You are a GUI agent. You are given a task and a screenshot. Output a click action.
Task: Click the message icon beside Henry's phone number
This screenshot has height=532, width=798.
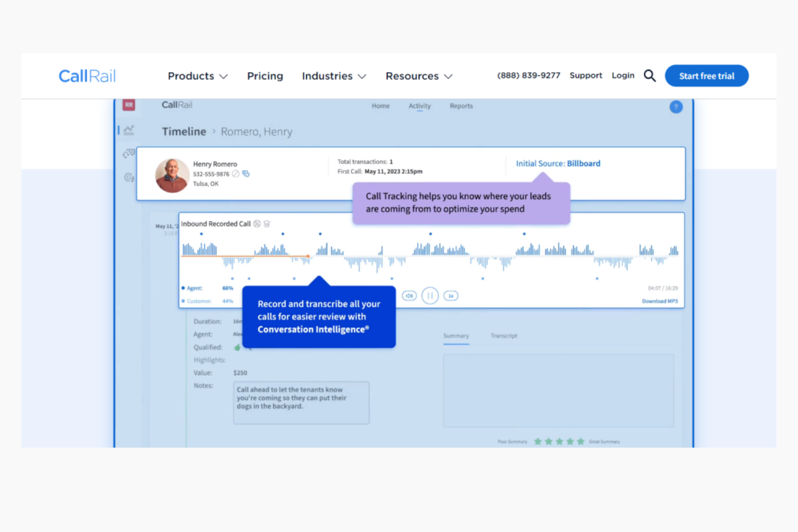(x=246, y=174)
